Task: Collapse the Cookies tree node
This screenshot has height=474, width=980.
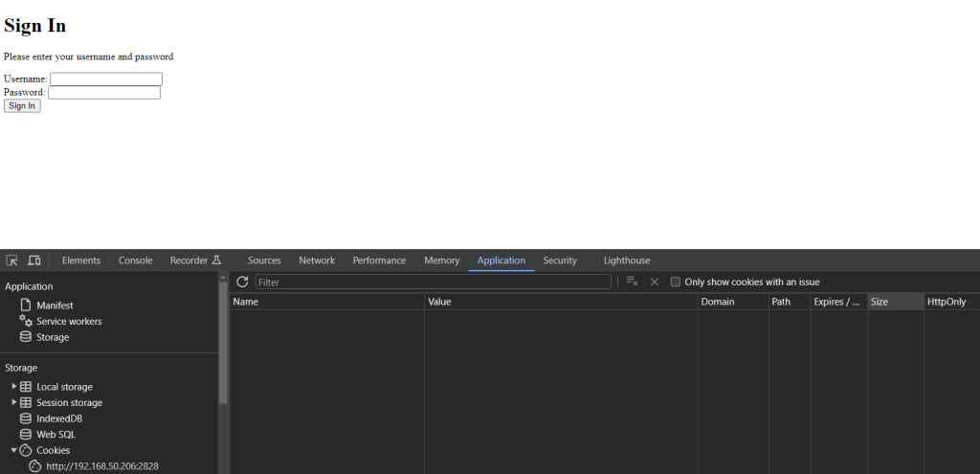Action: click(x=14, y=450)
